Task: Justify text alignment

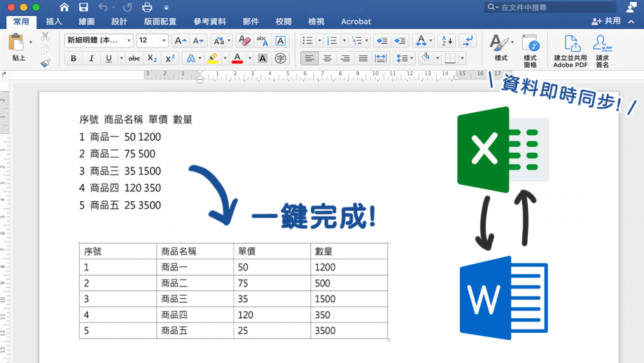Action: point(363,58)
